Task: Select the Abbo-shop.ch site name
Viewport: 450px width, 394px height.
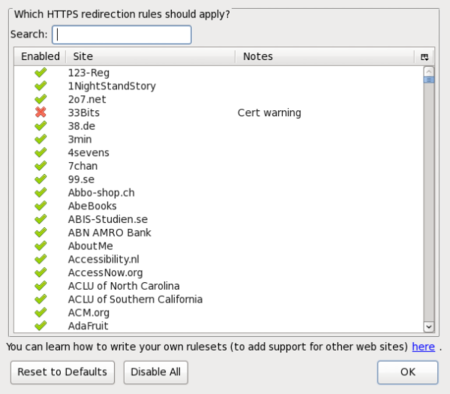Action: tap(101, 193)
